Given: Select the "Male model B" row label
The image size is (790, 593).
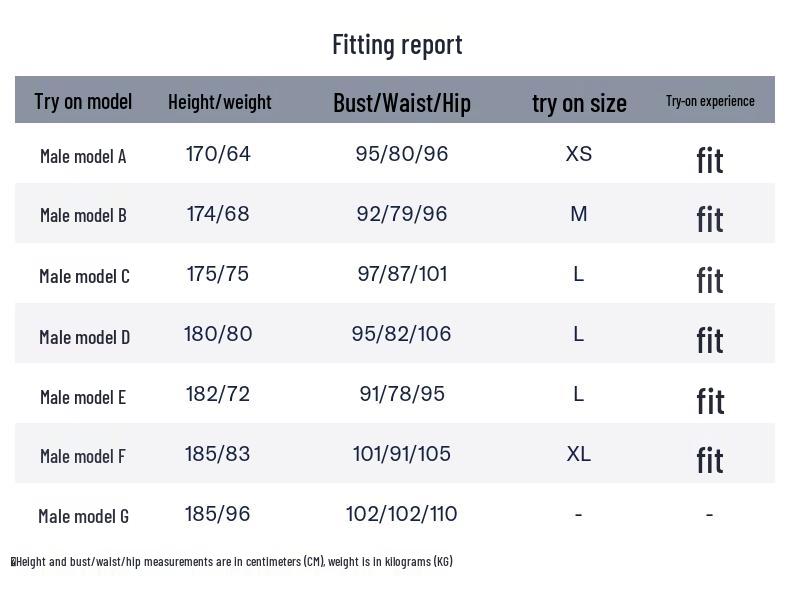Looking at the screenshot, I should click(83, 215).
